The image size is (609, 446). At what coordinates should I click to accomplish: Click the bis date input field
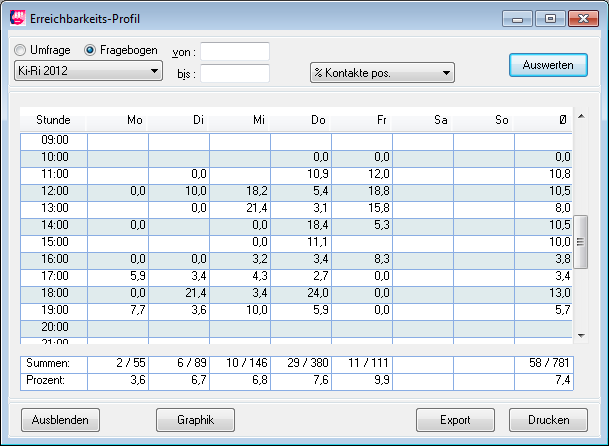point(235,73)
